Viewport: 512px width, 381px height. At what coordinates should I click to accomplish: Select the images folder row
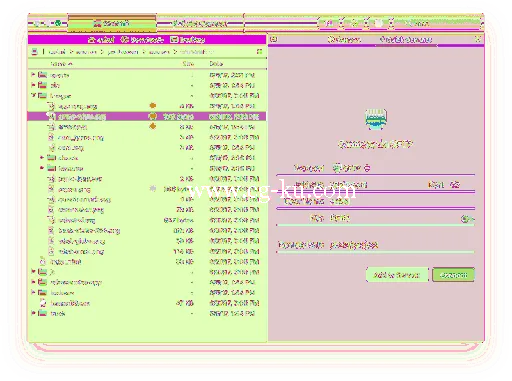pyautogui.click(x=147, y=96)
